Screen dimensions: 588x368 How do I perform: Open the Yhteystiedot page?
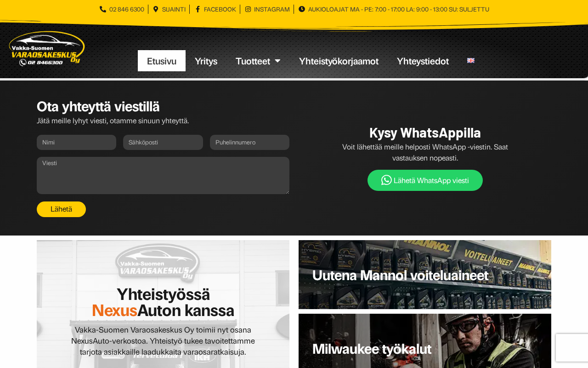point(423,61)
